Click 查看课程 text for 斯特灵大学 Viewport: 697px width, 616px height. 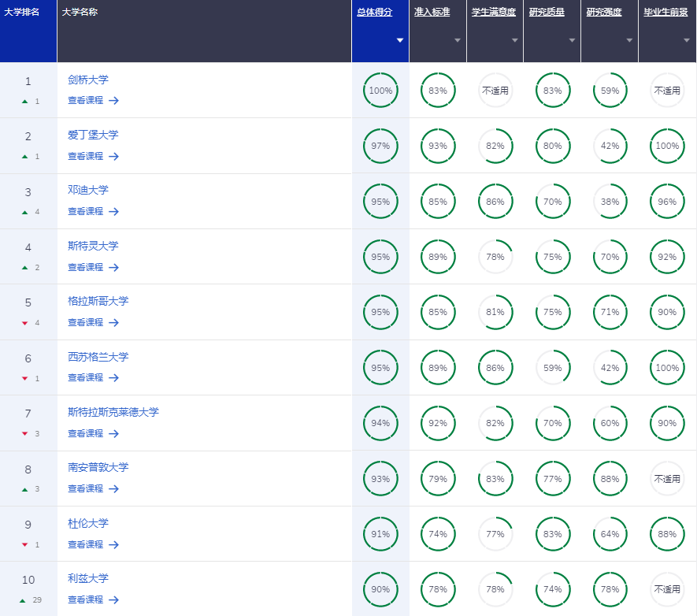85,268
